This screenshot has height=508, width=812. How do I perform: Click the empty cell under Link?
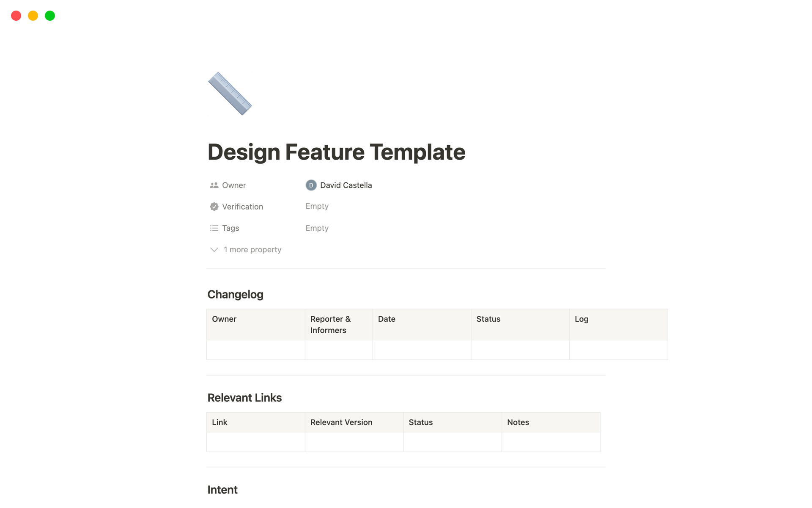pyautogui.click(x=255, y=442)
